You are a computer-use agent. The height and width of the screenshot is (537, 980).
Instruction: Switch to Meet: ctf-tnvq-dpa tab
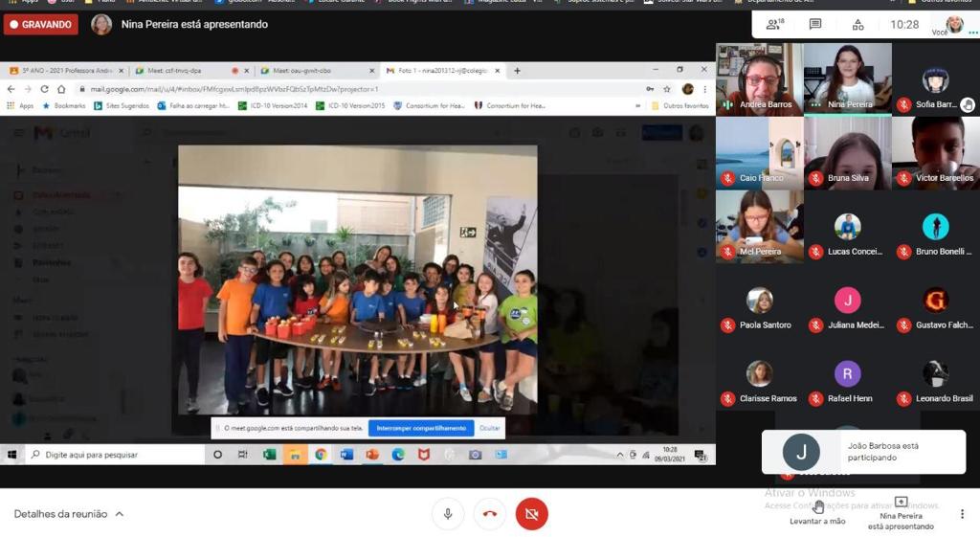(x=192, y=71)
